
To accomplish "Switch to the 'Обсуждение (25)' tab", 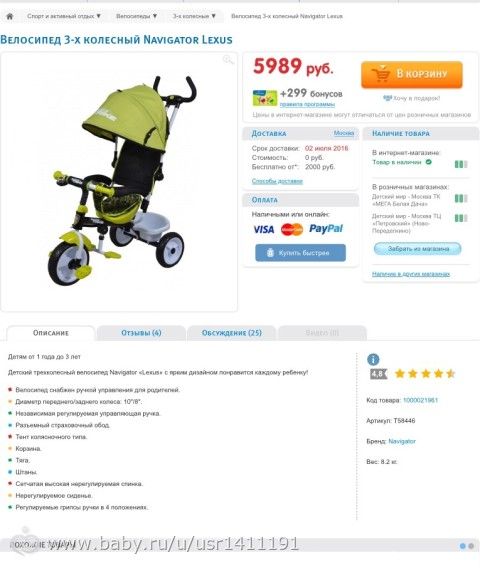I will [x=231, y=333].
